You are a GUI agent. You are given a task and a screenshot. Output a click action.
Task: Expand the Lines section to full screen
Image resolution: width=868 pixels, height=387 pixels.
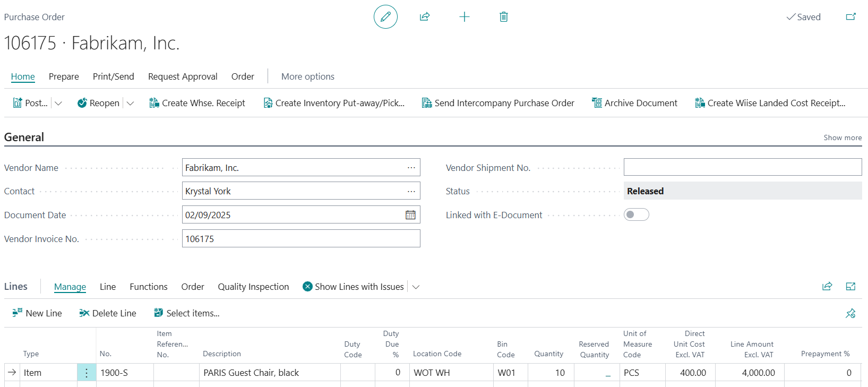(x=850, y=287)
